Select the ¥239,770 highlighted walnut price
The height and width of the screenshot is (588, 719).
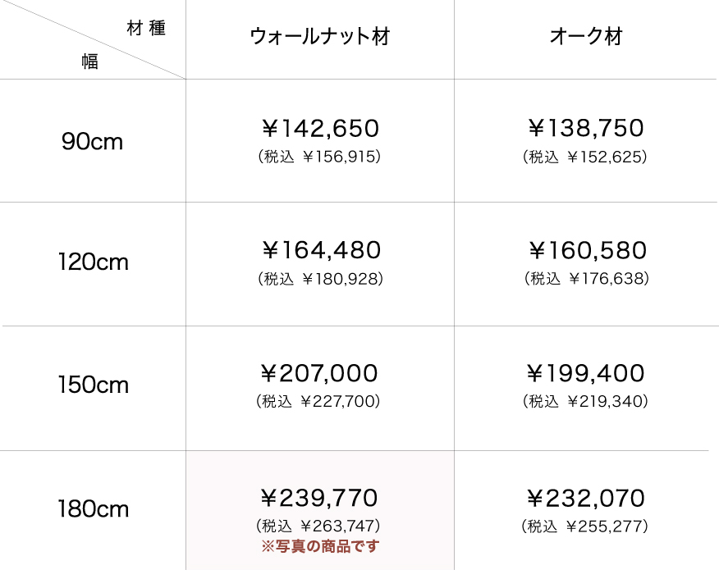(319, 498)
